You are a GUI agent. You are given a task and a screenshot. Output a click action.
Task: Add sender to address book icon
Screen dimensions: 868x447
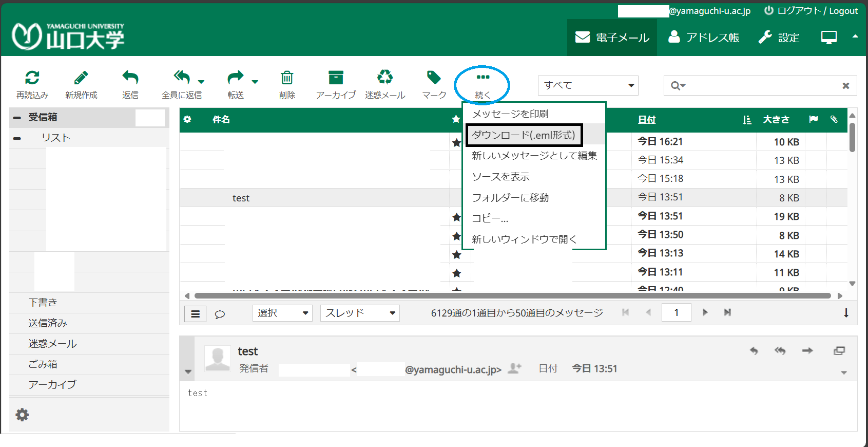coord(514,368)
